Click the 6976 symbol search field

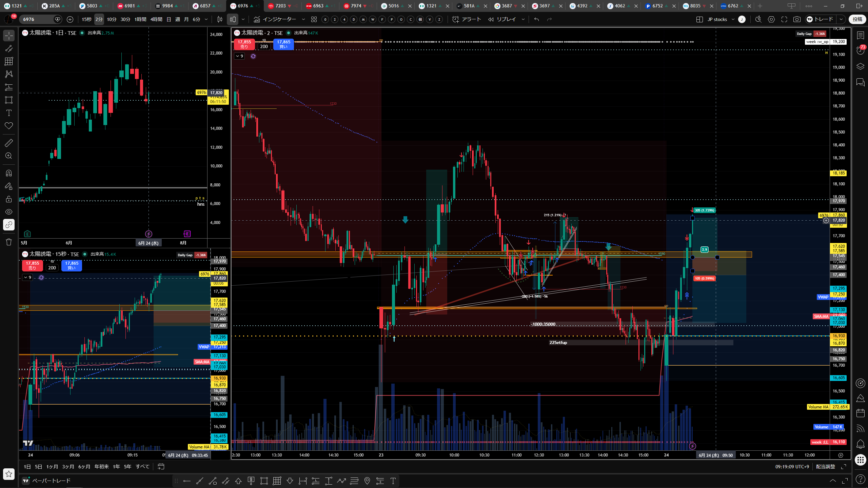(37, 19)
